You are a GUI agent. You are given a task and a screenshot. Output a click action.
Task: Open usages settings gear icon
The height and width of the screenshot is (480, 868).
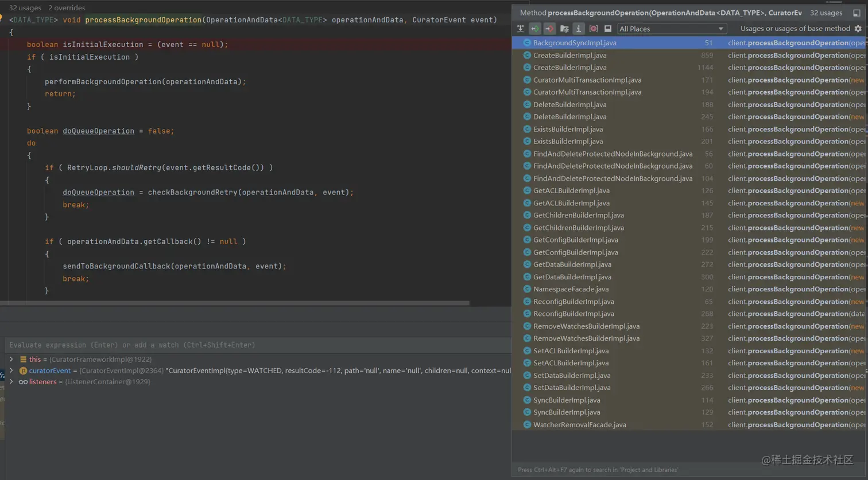pyautogui.click(x=858, y=29)
